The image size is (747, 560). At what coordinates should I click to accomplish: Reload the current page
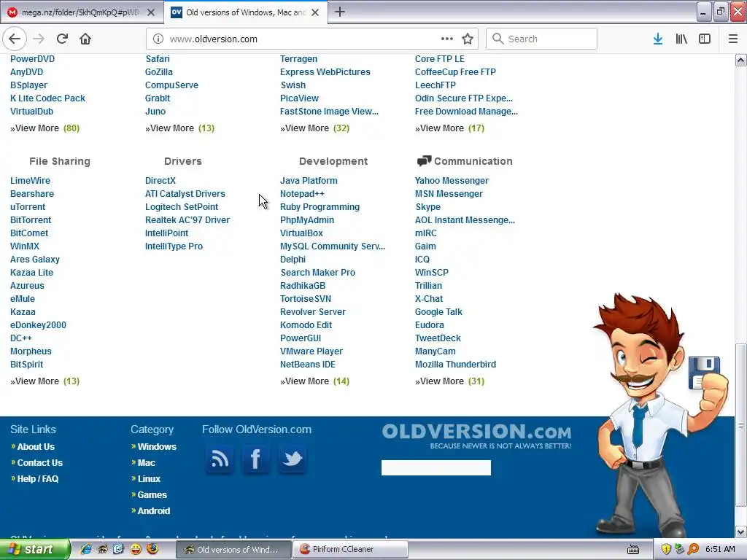coord(62,39)
